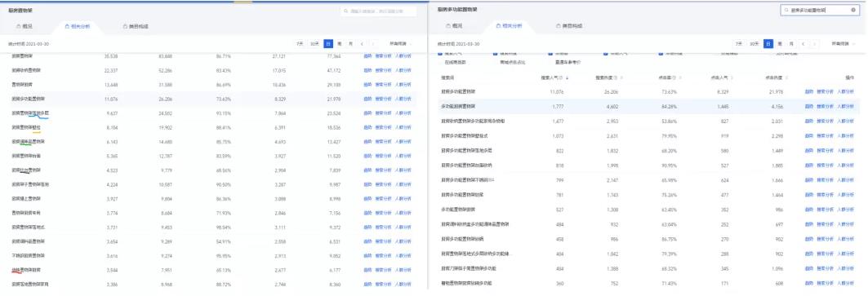Viewport: 868px width, 296px height.
Task: Switch to 概况 tab in left panel
Action: pos(24,26)
